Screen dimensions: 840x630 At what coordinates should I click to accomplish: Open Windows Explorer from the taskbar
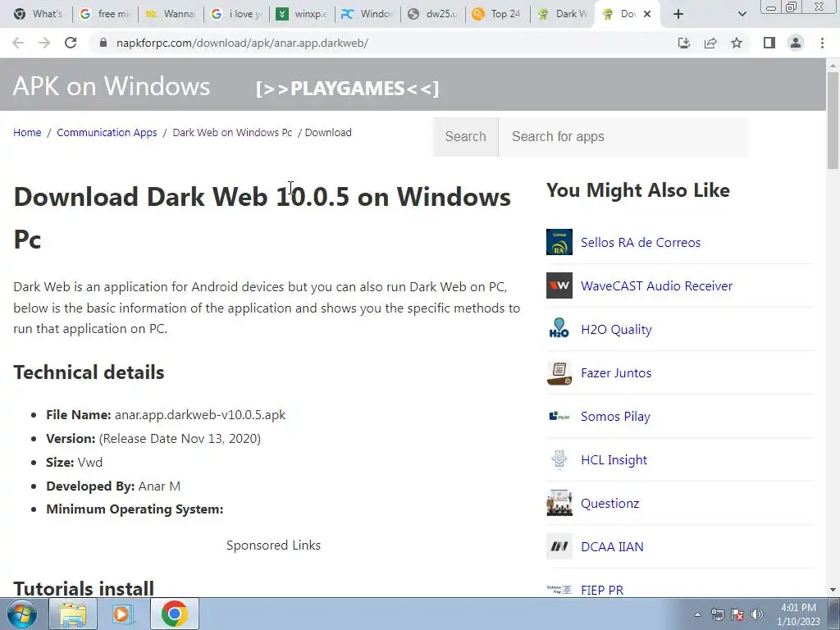point(73,614)
